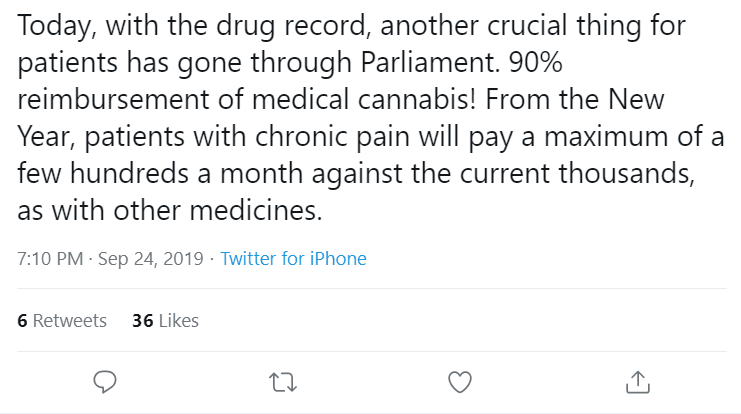Retweet this tweet using the arrows icon
The image size is (741, 414).
282,381
